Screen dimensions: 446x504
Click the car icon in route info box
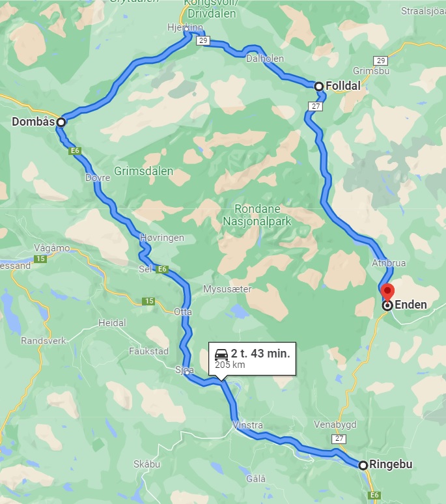[x=221, y=354]
